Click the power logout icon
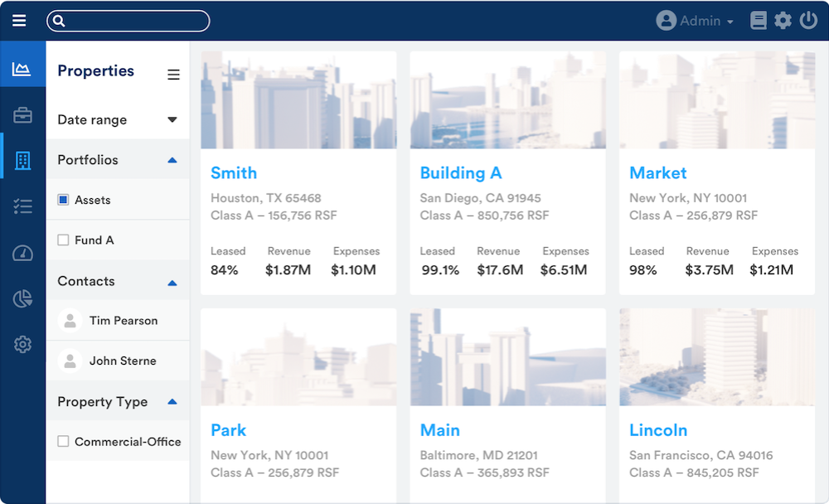This screenshot has height=504, width=829. (808, 21)
